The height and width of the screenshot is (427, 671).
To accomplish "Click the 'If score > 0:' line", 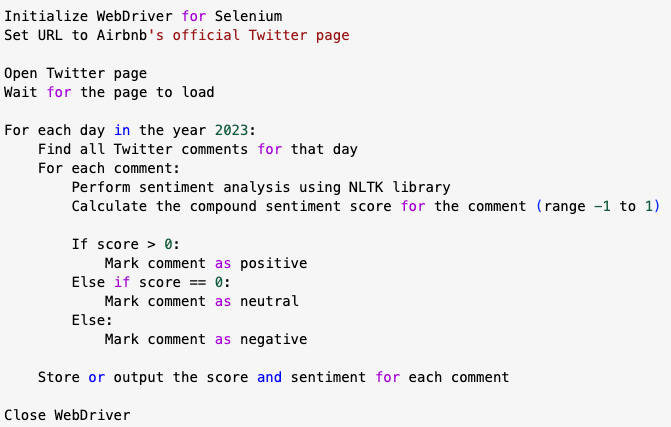I will coord(125,244).
